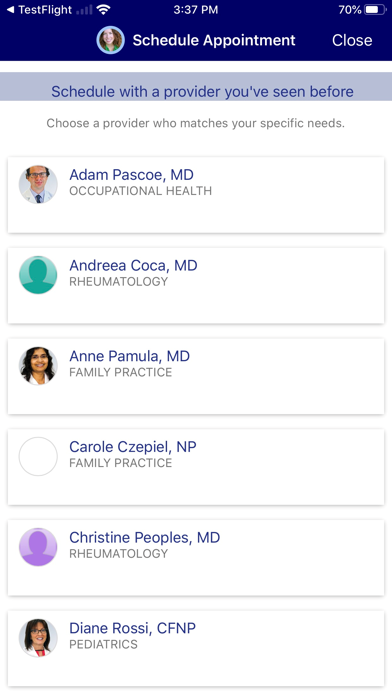Select provider Adam Pascoe, MD

[x=196, y=195]
